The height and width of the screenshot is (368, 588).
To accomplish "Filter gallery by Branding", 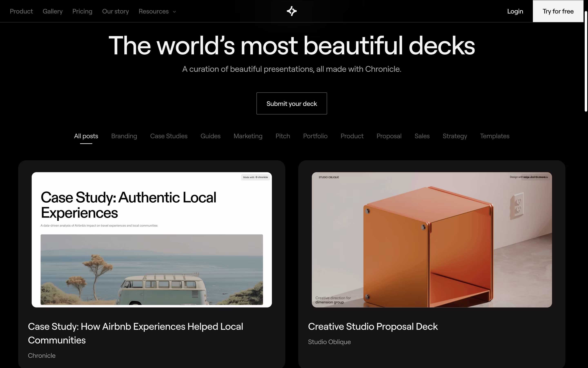I will pos(124,136).
